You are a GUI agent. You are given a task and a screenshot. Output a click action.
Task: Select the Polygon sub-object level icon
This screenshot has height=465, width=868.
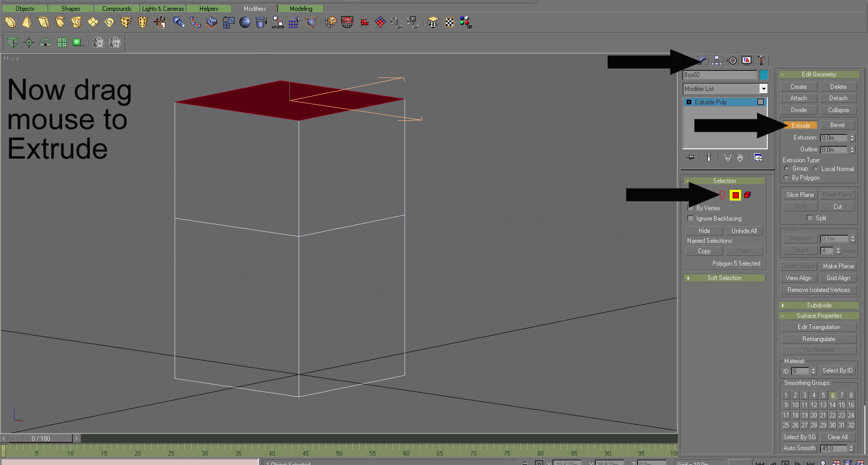[x=735, y=195]
